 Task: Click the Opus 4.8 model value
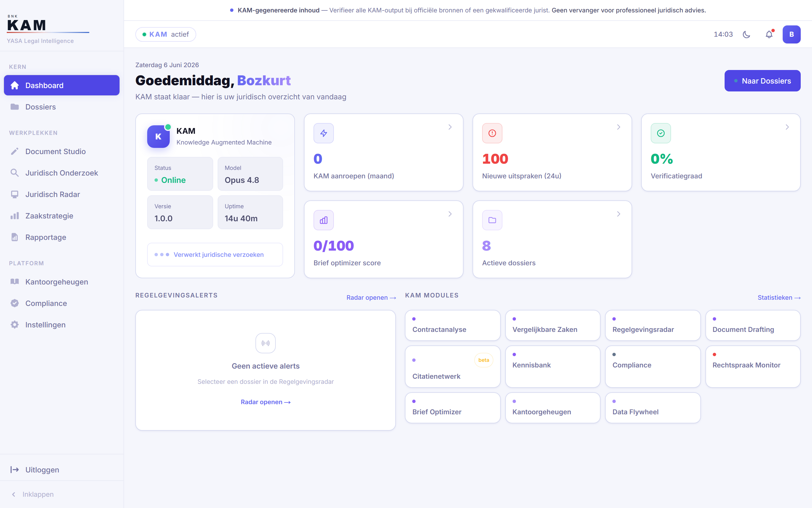(x=242, y=180)
